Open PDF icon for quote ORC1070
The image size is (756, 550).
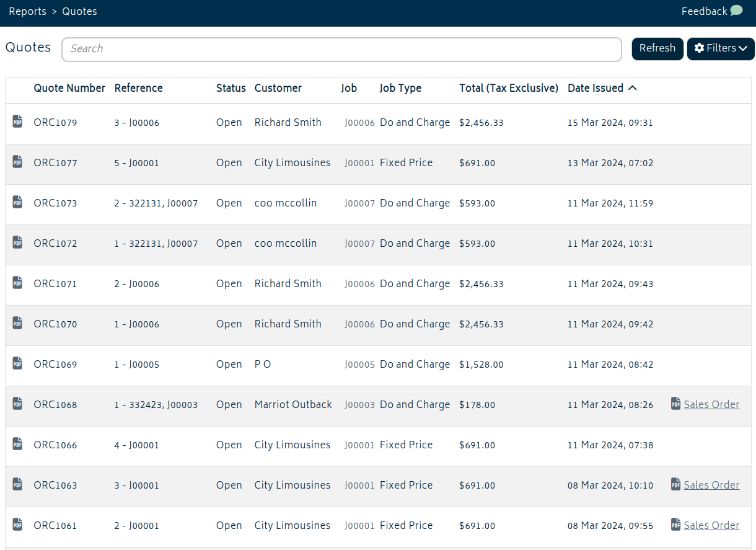coord(17,323)
